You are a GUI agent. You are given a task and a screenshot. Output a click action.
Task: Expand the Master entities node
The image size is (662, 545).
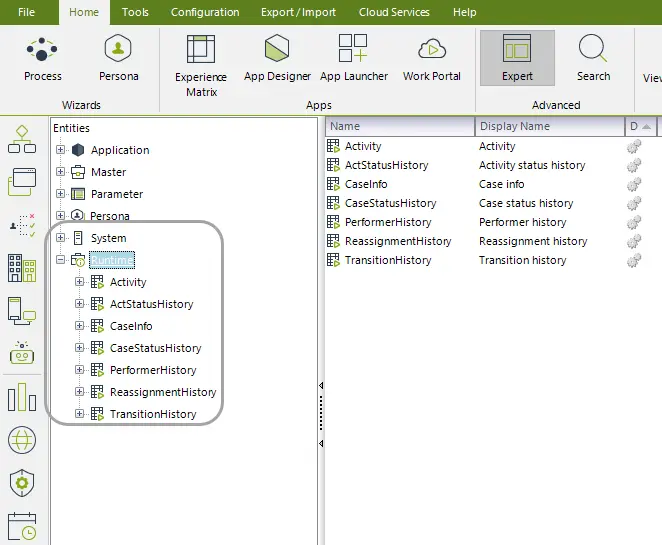click(60, 171)
